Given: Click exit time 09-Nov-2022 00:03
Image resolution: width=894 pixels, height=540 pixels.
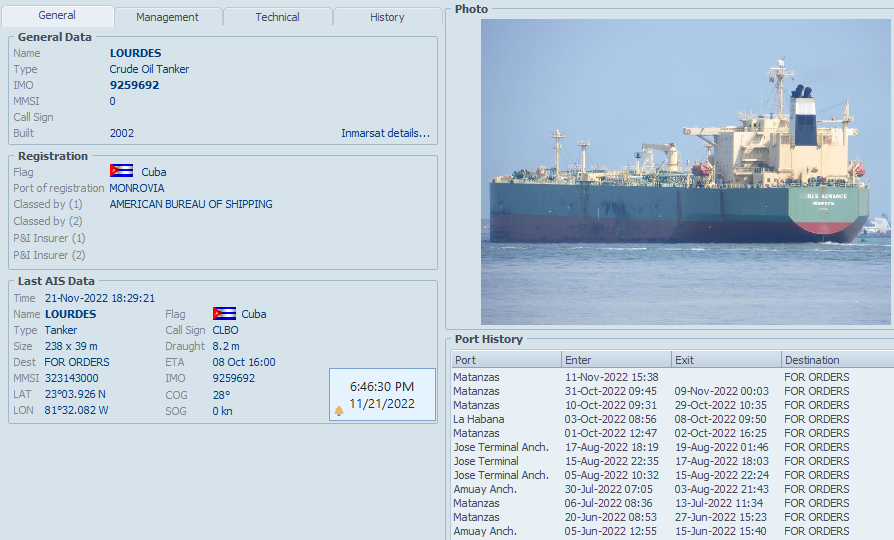Looking at the screenshot, I should pyautogui.click(x=721, y=391).
